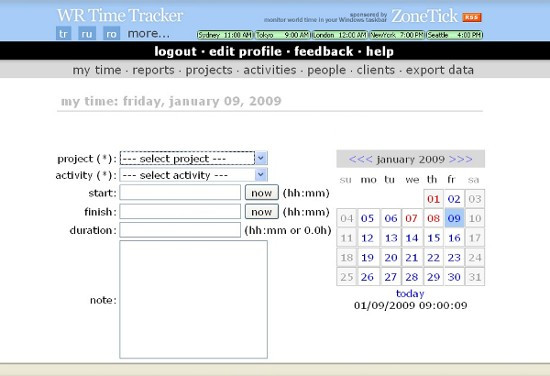Go to the export data section
Image resolution: width=550 pixels, height=376 pixels.
(x=440, y=70)
